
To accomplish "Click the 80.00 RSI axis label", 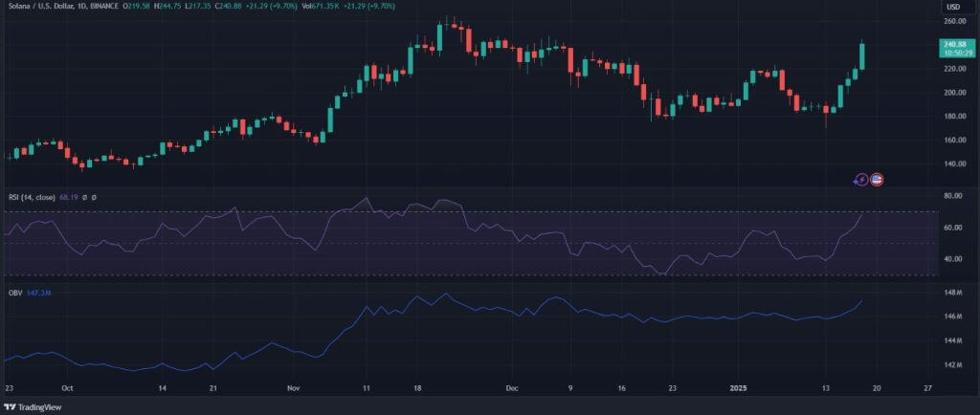I will pyautogui.click(x=954, y=196).
